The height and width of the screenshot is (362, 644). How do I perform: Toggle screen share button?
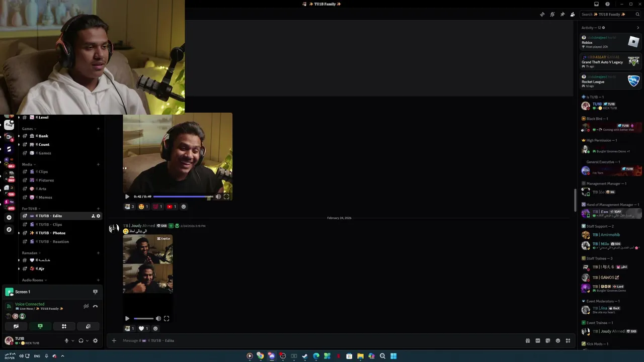tap(40, 326)
